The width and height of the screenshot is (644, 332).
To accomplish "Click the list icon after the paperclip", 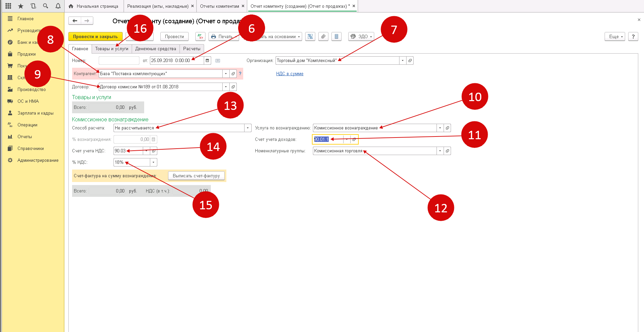I will 336,36.
